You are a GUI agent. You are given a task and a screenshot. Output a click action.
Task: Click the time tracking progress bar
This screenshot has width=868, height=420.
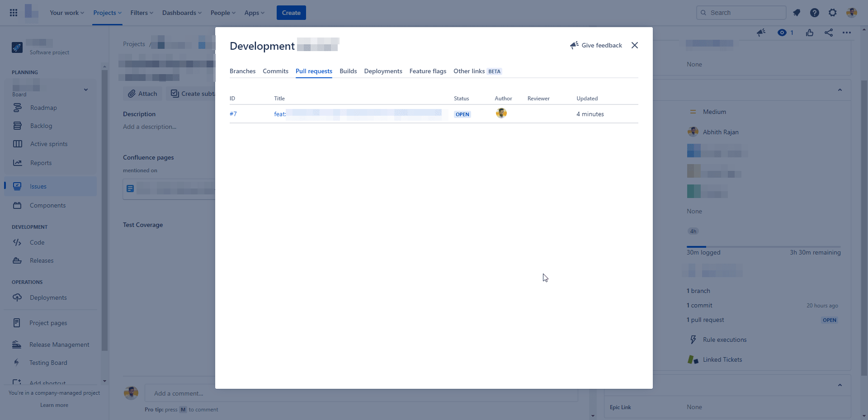coord(764,246)
